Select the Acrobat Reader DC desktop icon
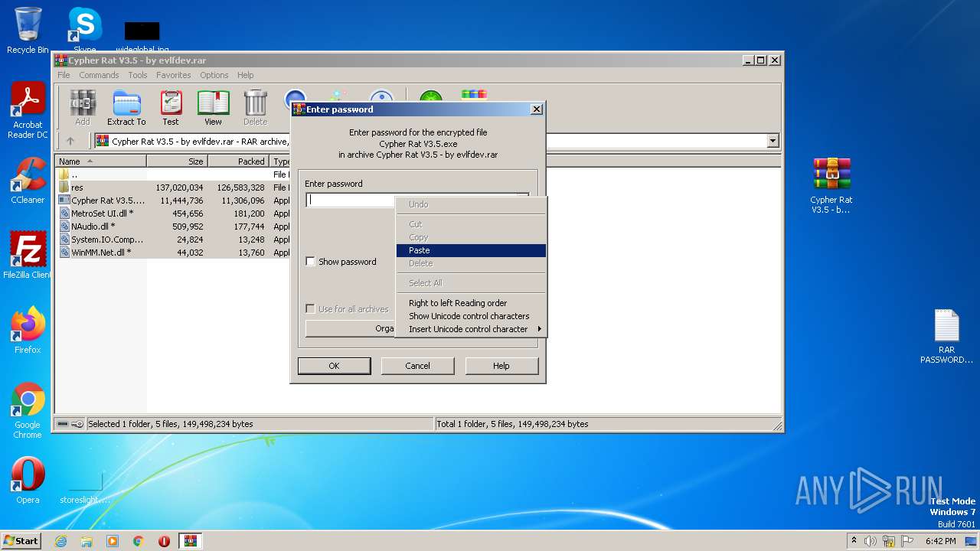Viewport: 980px width, 551px height. [28, 110]
